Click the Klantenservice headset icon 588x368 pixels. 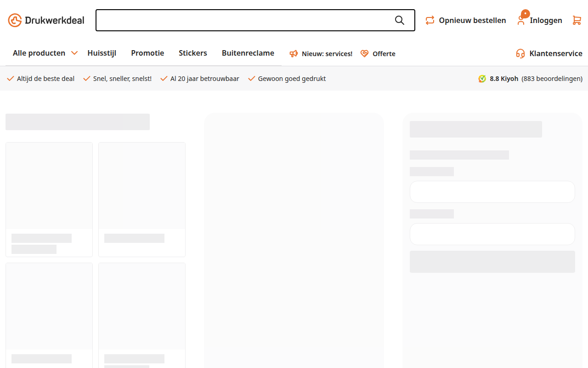[520, 53]
